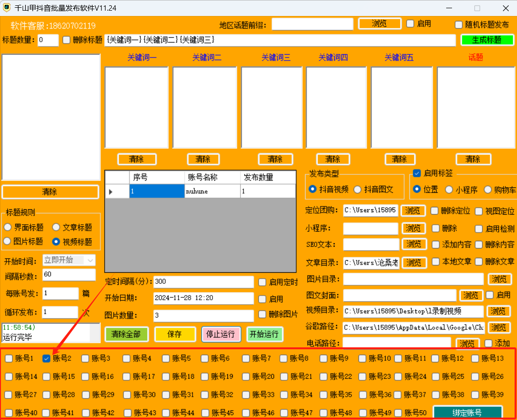517x420 pixels.
Task: Open the 开始时间 dropdown
Action: coord(90,261)
